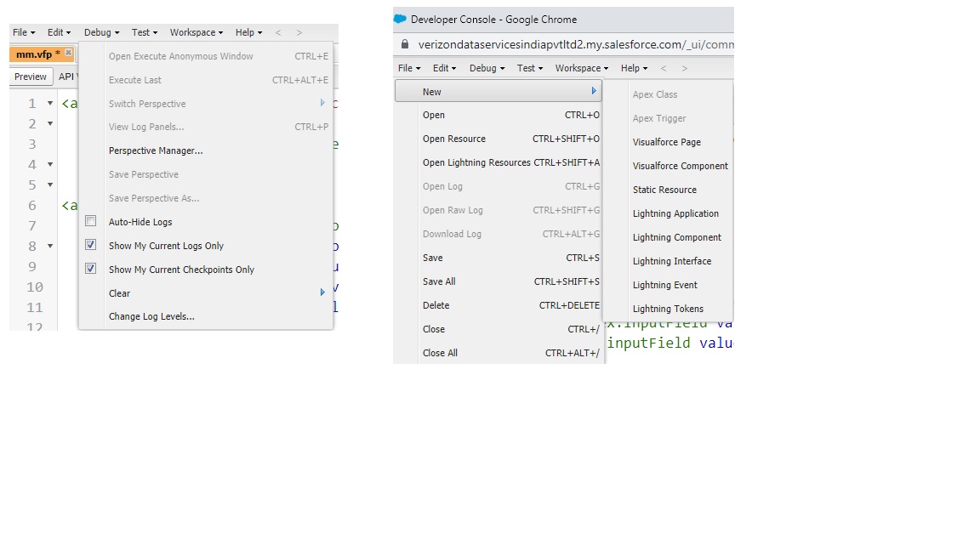Uncheck Show My Current Logs Only
Image resolution: width=980 pixels, height=551 pixels.
point(90,245)
